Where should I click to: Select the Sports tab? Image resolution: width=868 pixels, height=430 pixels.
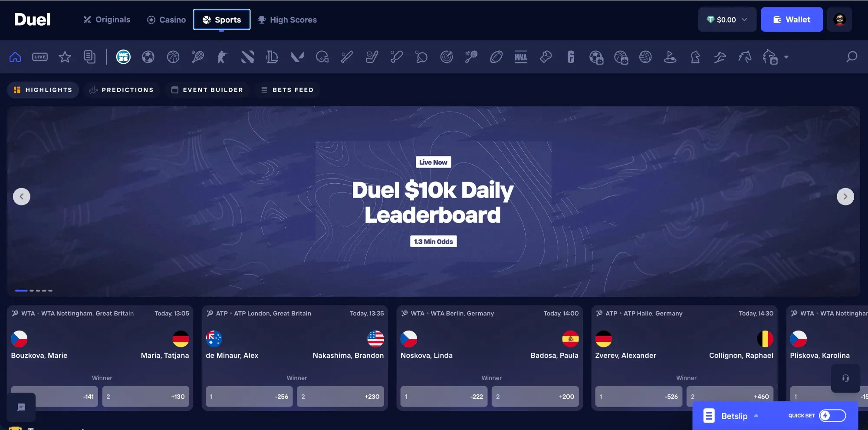tap(222, 20)
